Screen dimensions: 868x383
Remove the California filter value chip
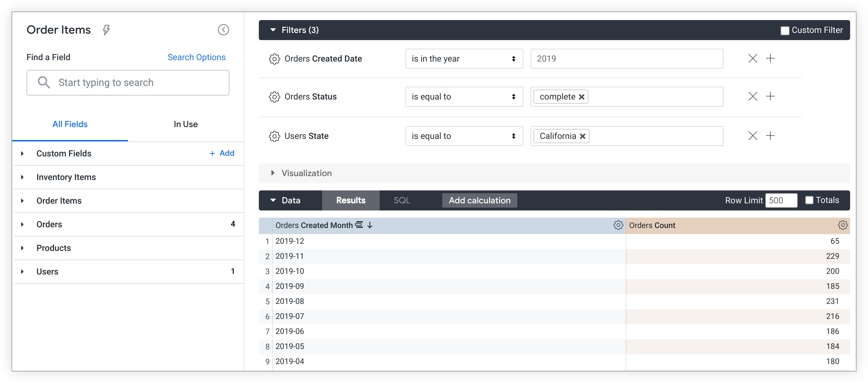pos(582,136)
